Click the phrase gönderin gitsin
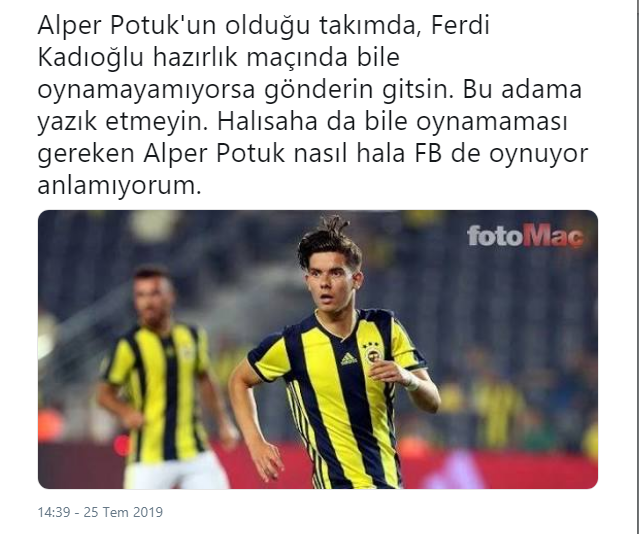 [359, 90]
